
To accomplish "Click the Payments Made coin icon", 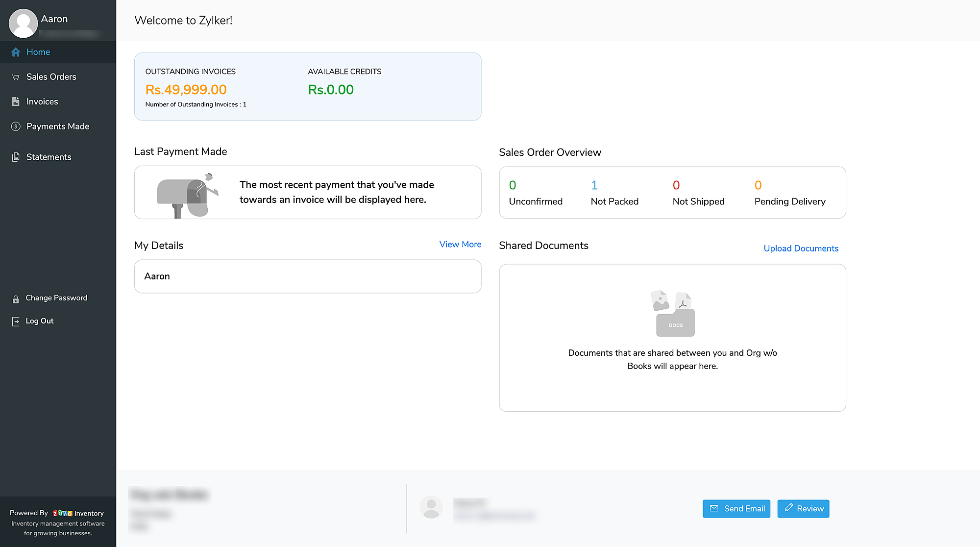I will coord(16,126).
